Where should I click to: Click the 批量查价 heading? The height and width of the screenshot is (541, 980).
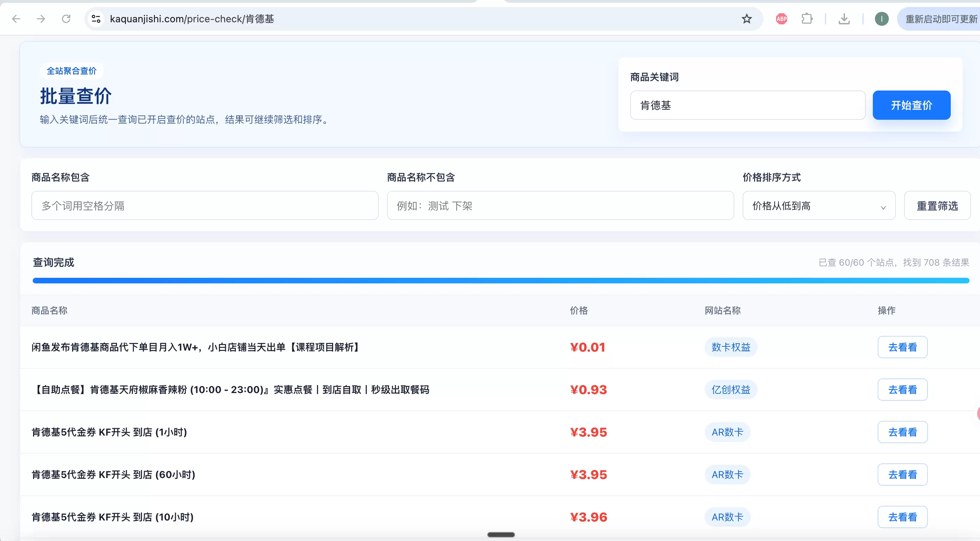tap(76, 96)
